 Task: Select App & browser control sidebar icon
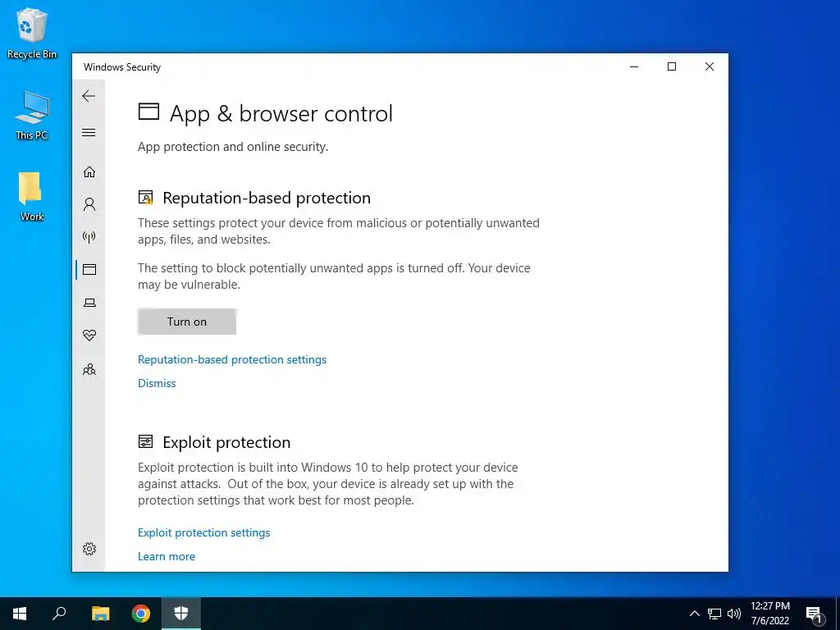point(89,269)
